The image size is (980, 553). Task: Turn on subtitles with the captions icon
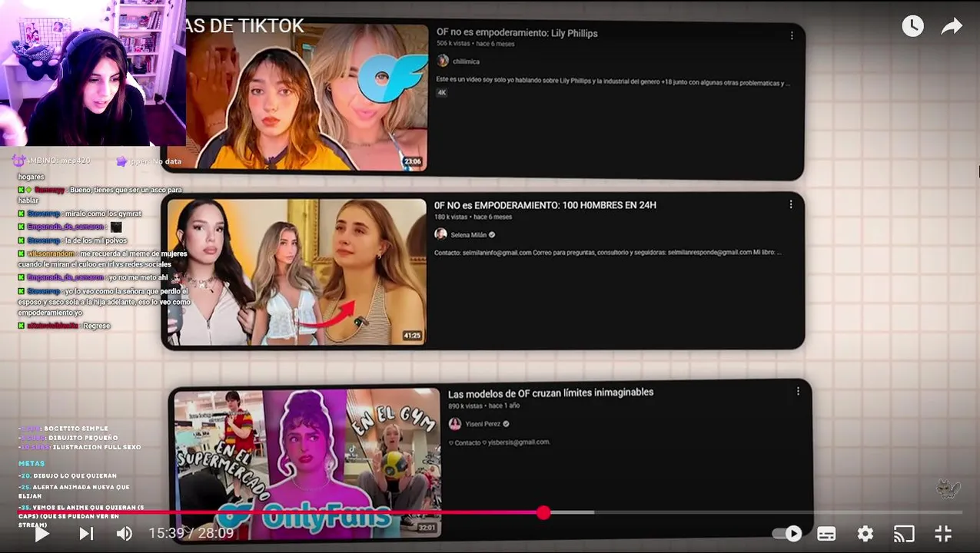(826, 533)
